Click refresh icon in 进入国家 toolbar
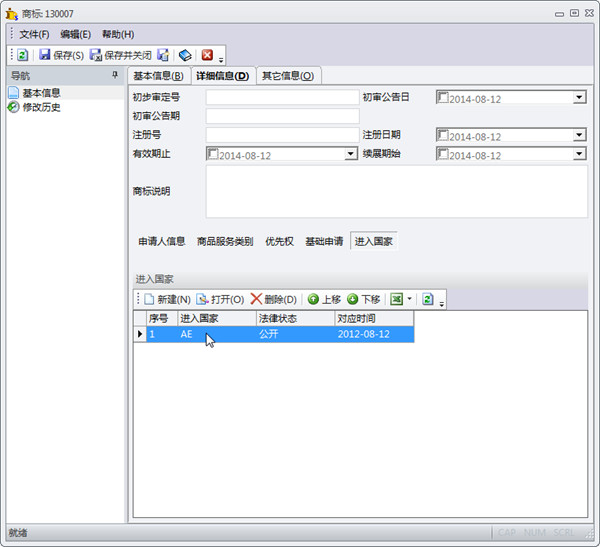Screen dimensions: 600x547 428,299
